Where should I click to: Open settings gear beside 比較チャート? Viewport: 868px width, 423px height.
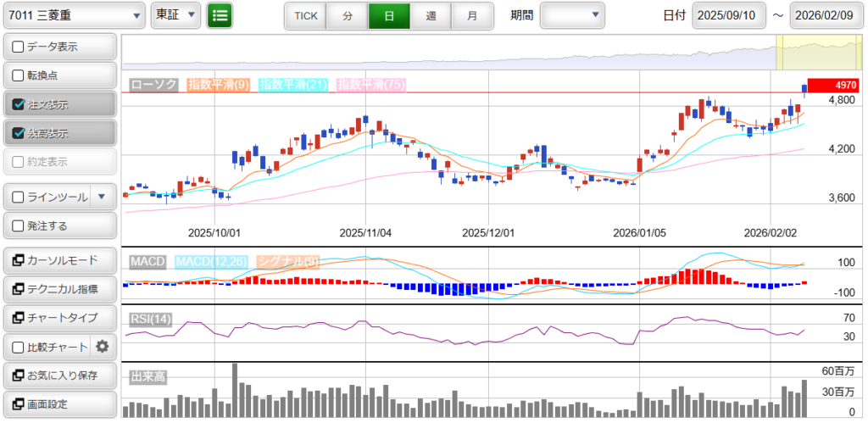[x=103, y=346]
